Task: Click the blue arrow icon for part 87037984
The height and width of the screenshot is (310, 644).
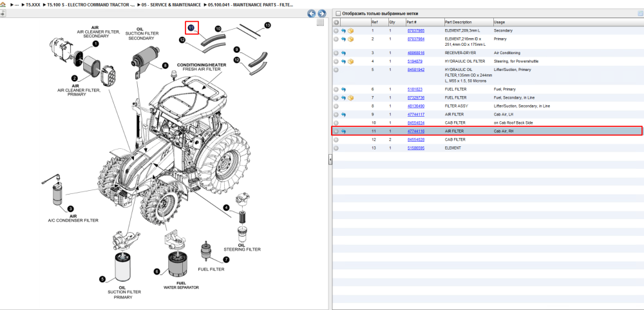Action: [x=343, y=39]
